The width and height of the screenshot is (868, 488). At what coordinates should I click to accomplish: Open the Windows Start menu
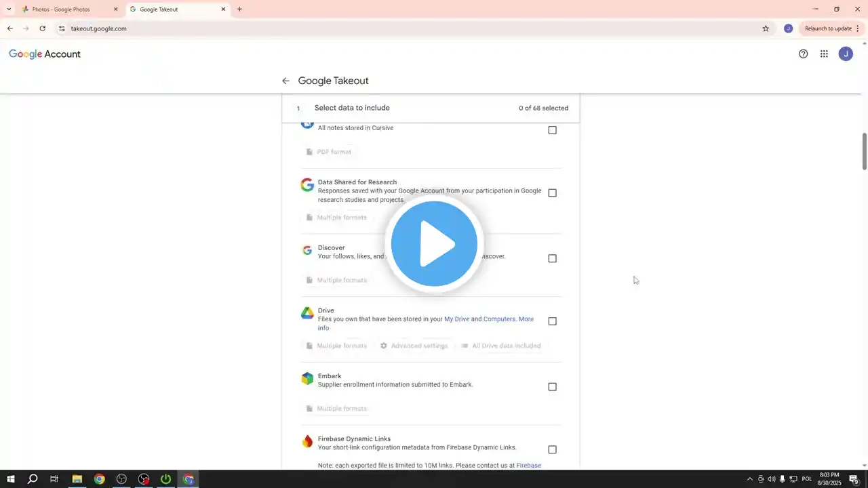pos(11,479)
